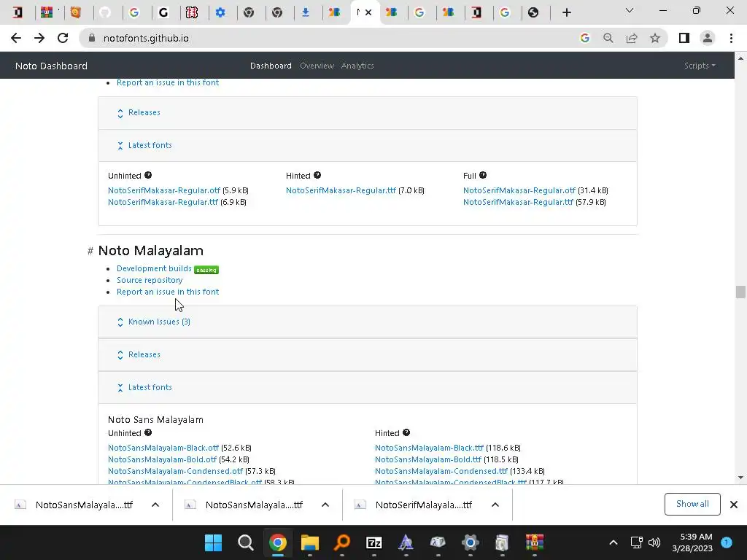Open File Explorer from taskbar

[309, 542]
